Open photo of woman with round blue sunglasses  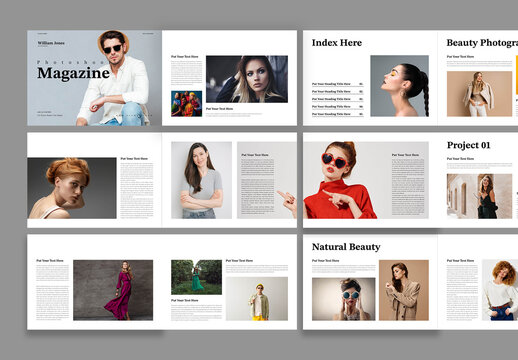pyautogui.click(x=343, y=299)
